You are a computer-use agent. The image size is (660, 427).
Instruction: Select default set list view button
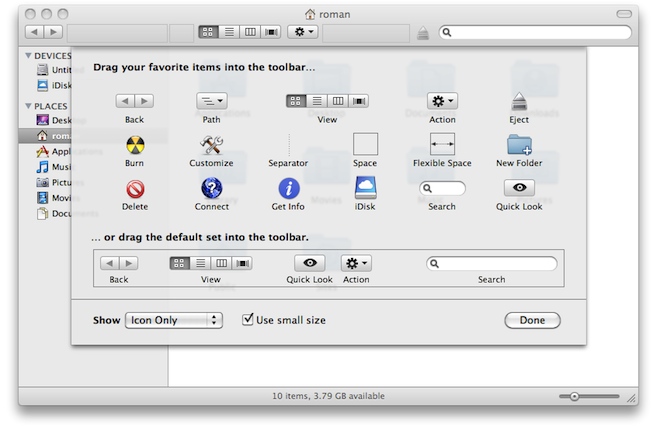click(x=201, y=264)
